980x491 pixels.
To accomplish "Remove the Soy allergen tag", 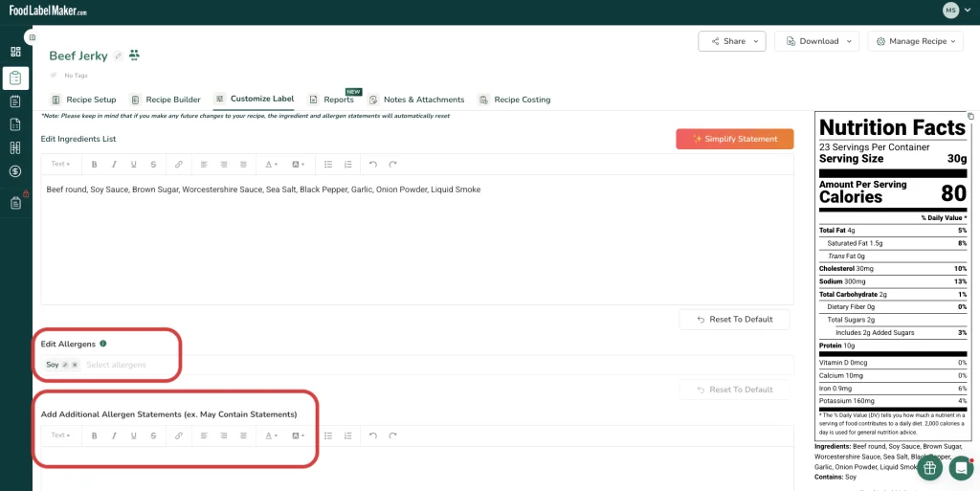I will pos(75,365).
